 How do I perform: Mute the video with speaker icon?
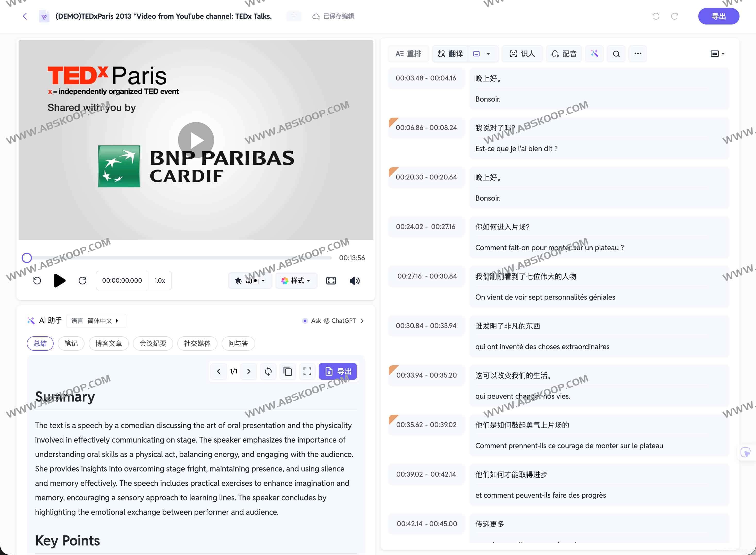[x=355, y=281]
